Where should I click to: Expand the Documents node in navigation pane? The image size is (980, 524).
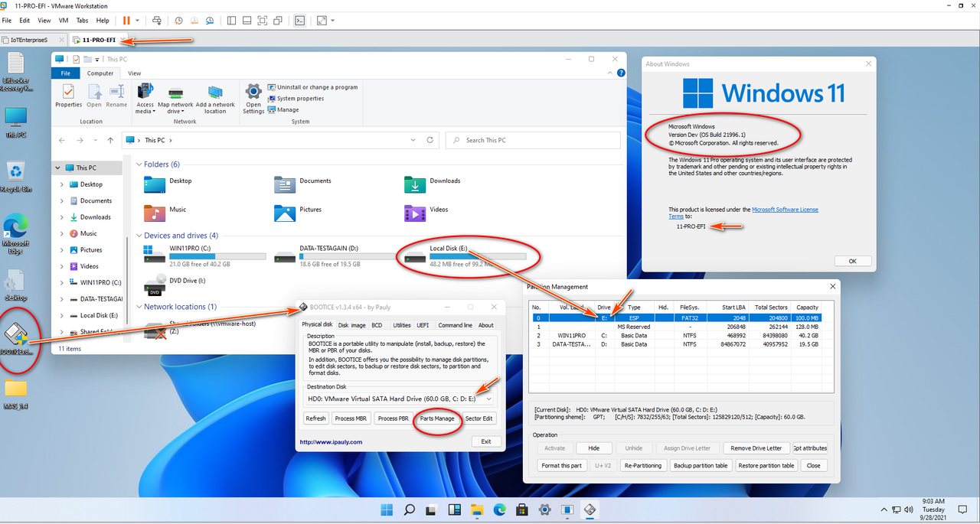pos(62,200)
